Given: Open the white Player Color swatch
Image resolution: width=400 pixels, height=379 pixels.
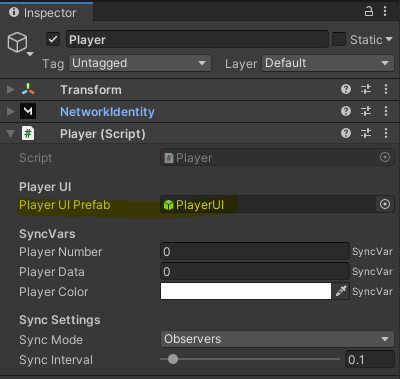Looking at the screenshot, I should coord(246,291).
